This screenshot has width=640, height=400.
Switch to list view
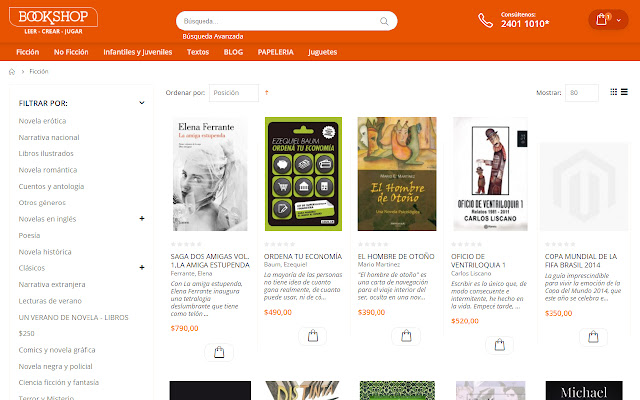624,92
